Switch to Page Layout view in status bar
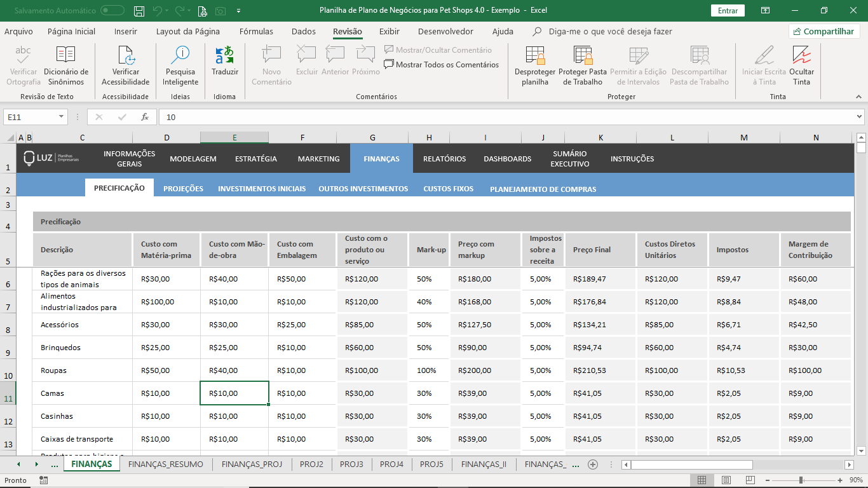This screenshot has height=488, width=868. [x=726, y=480]
